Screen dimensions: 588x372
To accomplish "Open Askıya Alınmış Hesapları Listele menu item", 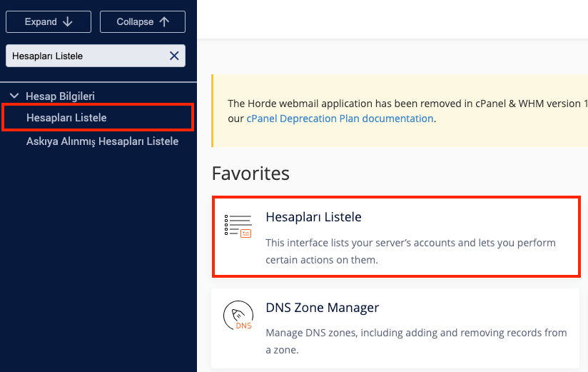I will [x=102, y=141].
